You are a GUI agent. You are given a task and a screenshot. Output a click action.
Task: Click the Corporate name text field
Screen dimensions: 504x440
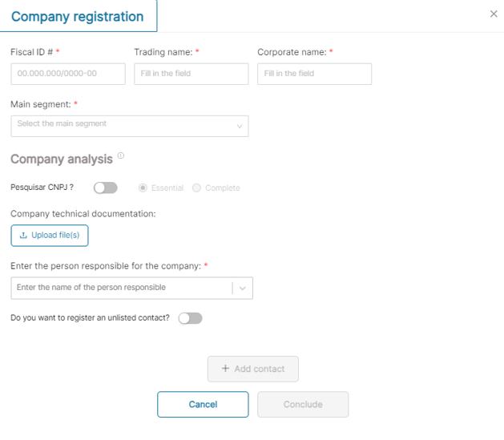[x=314, y=74]
